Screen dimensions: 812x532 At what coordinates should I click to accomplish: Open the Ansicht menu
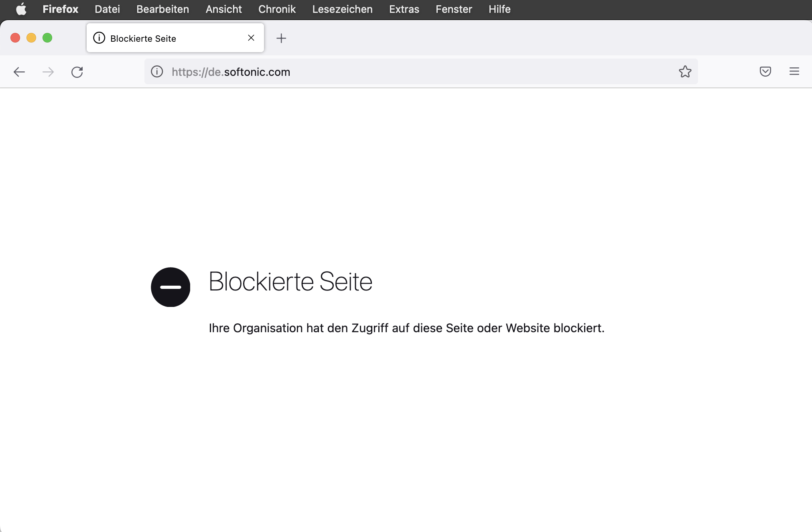click(x=223, y=9)
